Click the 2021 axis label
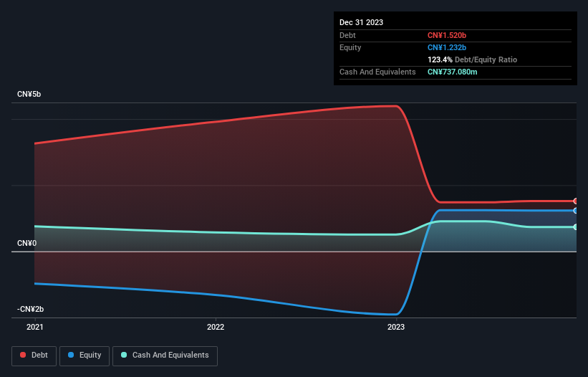The width and height of the screenshot is (588, 377). (35, 327)
